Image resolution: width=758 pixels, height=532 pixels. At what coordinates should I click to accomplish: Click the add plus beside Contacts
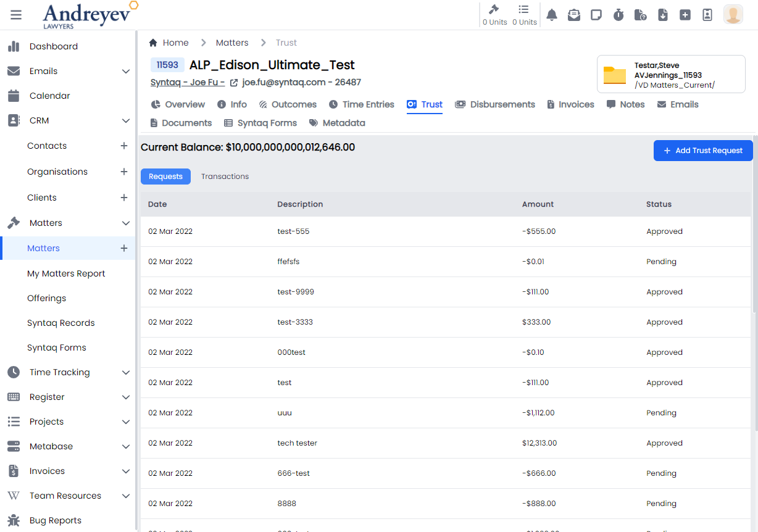pyautogui.click(x=124, y=146)
